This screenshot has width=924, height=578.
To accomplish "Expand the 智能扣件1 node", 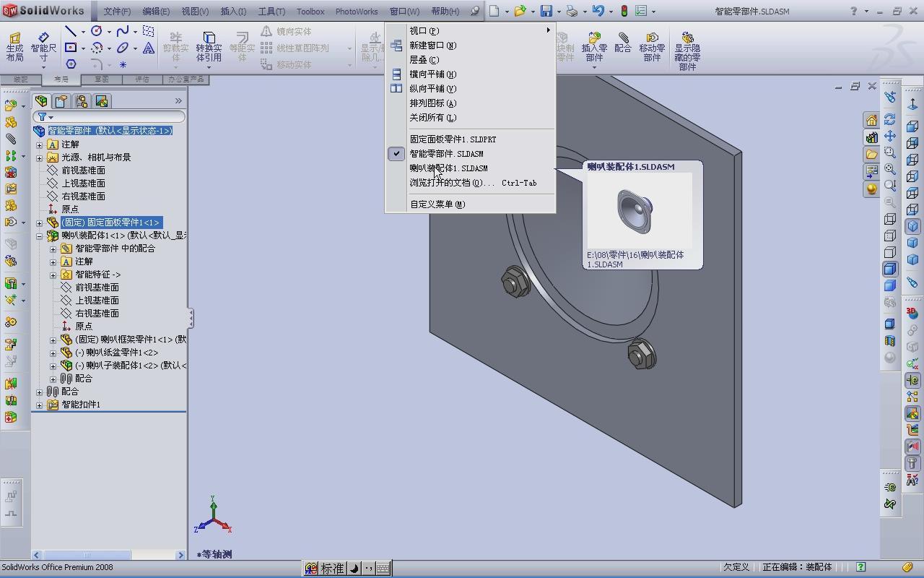I will [x=40, y=405].
